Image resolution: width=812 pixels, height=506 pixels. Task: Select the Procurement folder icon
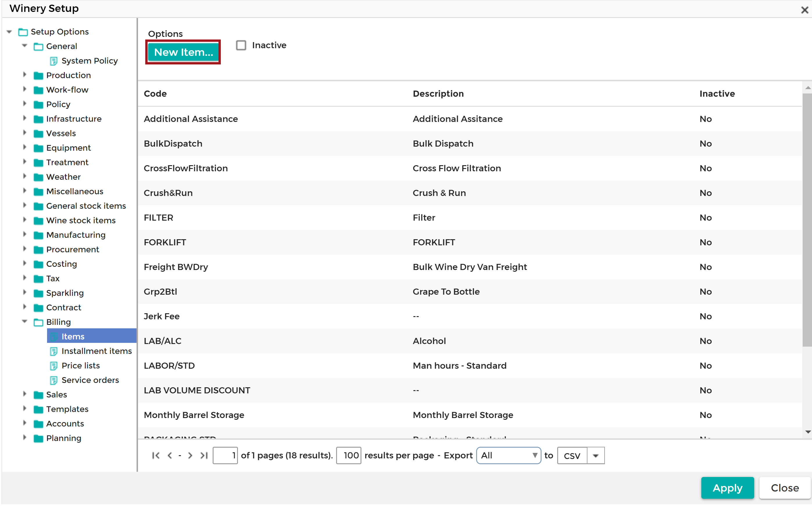click(39, 250)
